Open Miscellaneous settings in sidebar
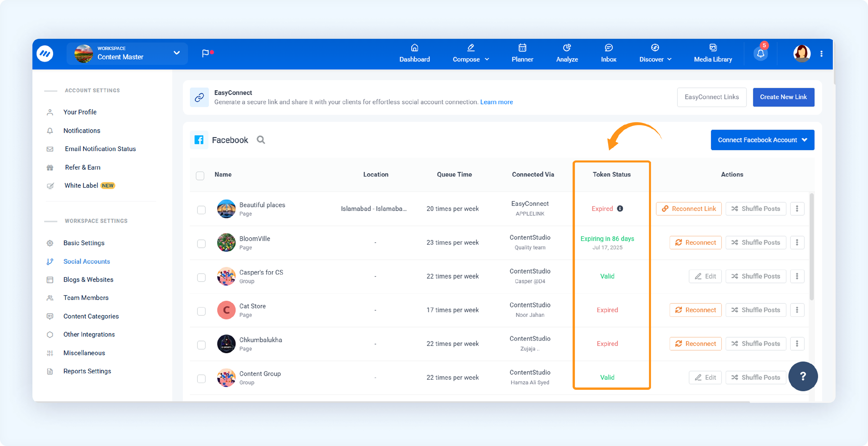868x446 pixels. (x=84, y=353)
